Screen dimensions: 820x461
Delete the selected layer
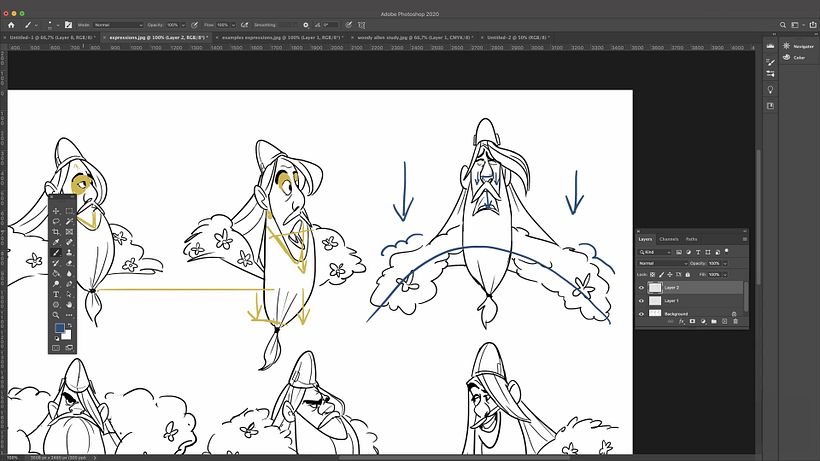(x=735, y=321)
